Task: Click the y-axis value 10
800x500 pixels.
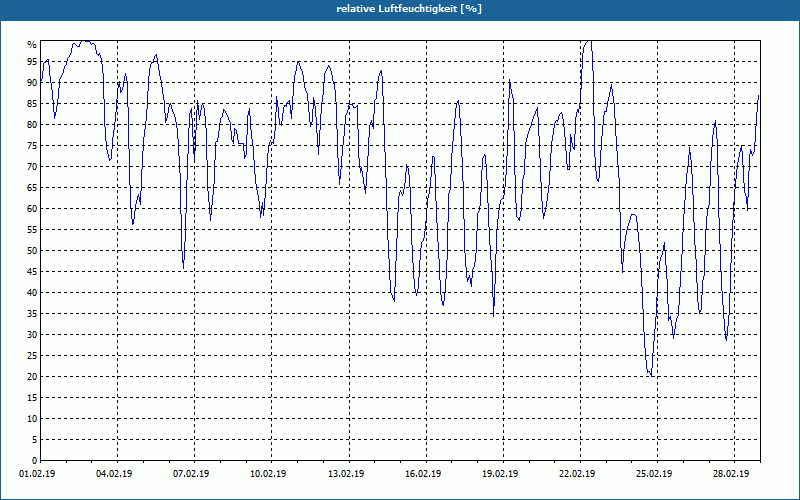Action: point(32,418)
